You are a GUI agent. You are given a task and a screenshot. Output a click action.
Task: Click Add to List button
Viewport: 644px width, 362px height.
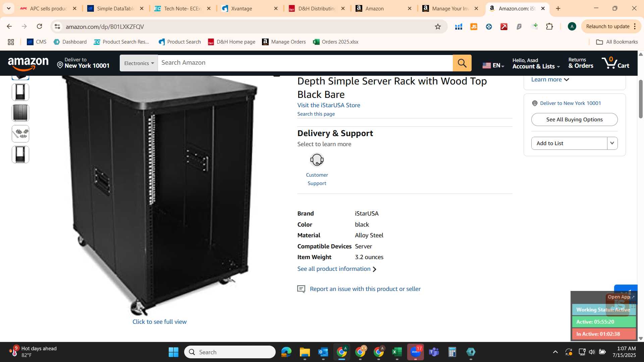(x=569, y=143)
